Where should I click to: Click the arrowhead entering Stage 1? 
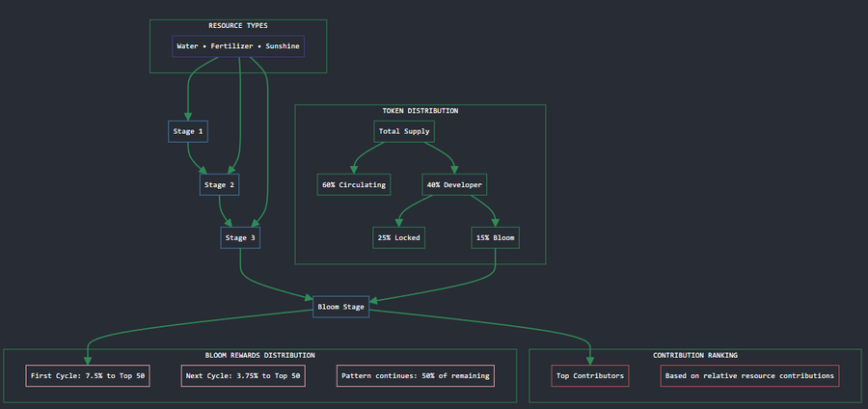pos(188,116)
